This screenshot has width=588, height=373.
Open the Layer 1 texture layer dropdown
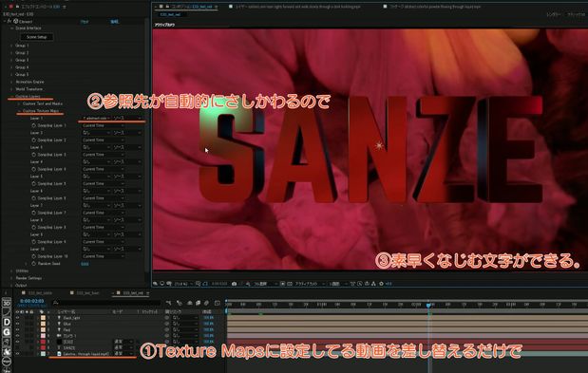[96, 119]
